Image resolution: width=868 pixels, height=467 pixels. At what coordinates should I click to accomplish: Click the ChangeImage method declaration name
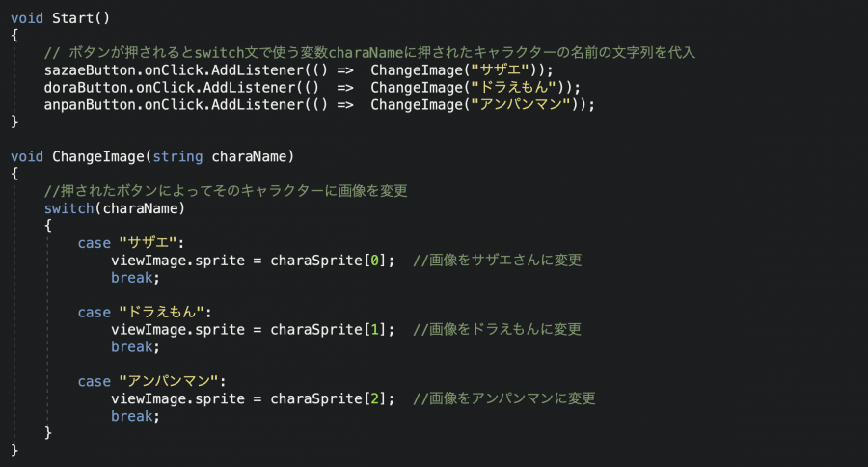[x=98, y=156]
